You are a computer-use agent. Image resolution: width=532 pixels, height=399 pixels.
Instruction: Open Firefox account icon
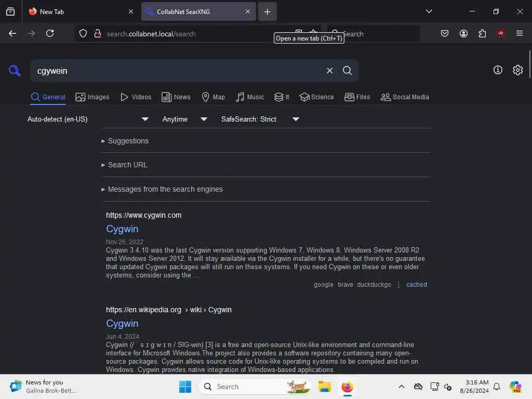pos(463,33)
